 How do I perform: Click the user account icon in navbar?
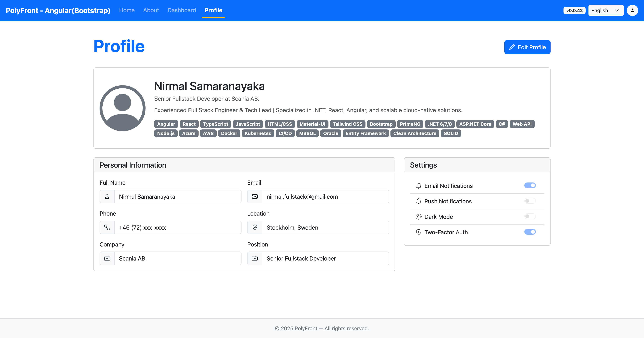632,10
